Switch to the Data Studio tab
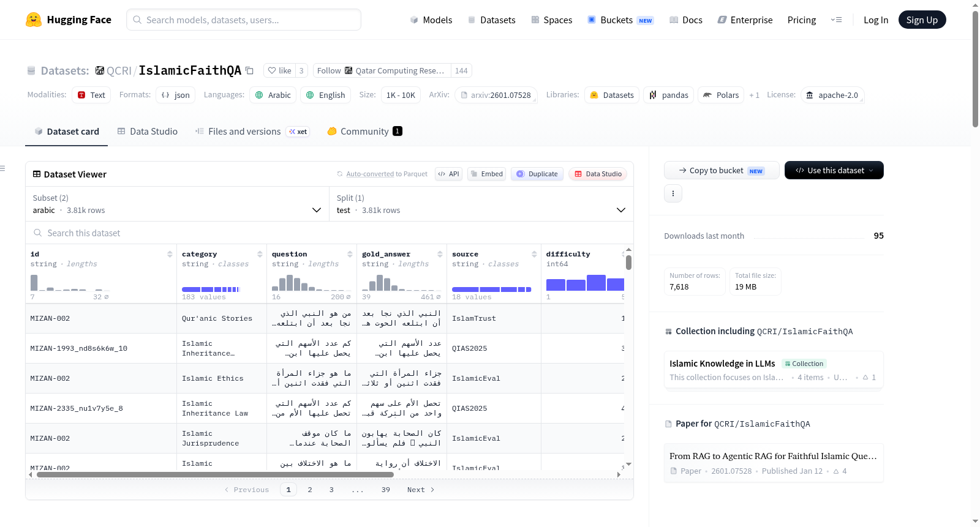This screenshot has width=980, height=527. coord(148,132)
